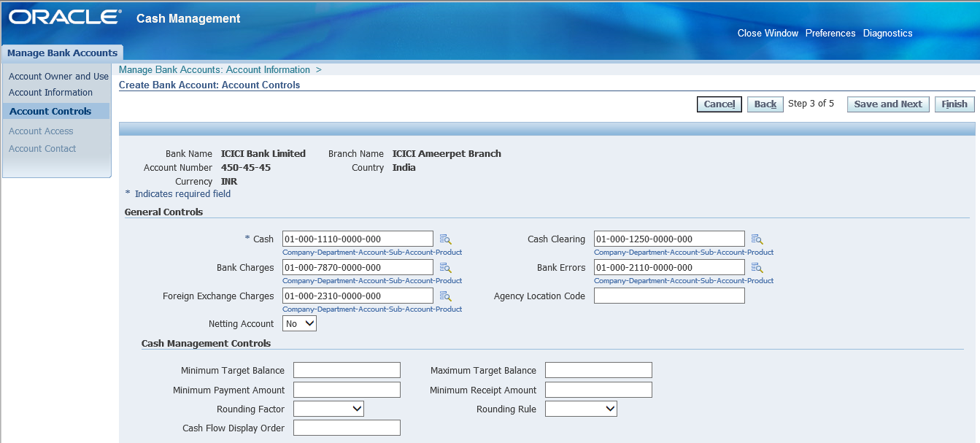Select the Manage Bank Accounts tab
The height and width of the screenshot is (443, 980).
(x=62, y=53)
